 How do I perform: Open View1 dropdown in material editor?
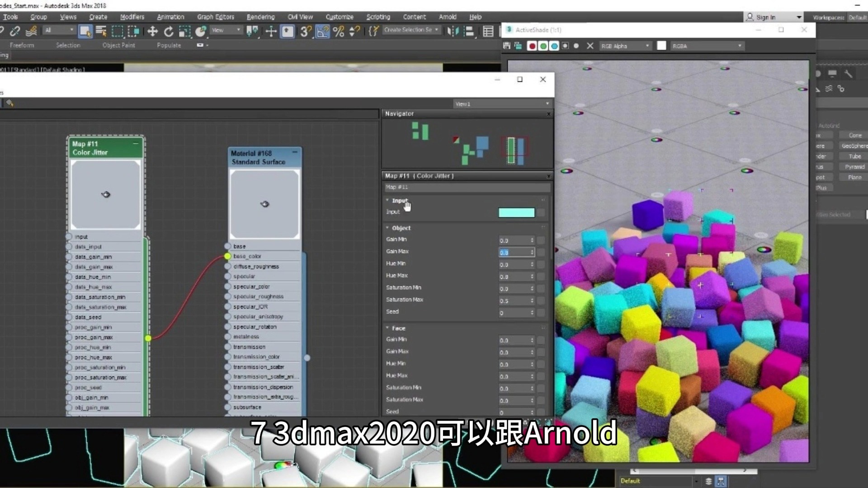(x=502, y=104)
